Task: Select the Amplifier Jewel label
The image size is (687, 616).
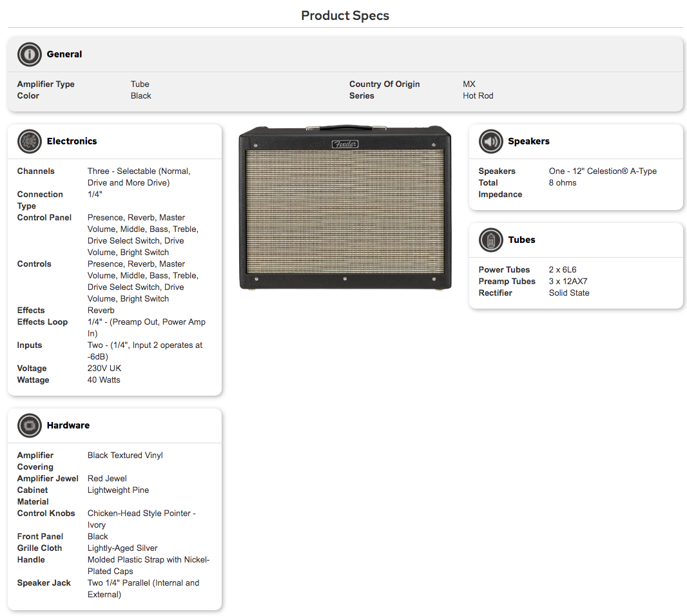Action: (x=48, y=479)
